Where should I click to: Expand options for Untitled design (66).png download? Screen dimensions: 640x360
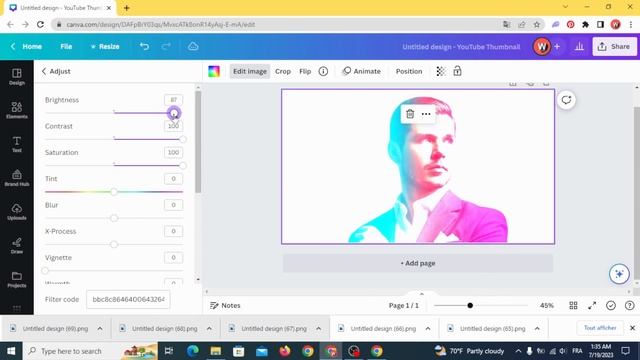[x=428, y=328]
